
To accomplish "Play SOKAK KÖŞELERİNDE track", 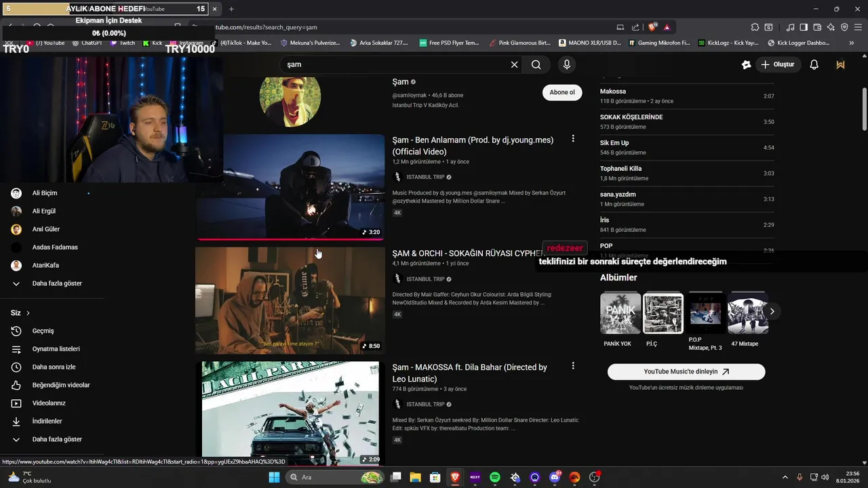I will [687, 122].
